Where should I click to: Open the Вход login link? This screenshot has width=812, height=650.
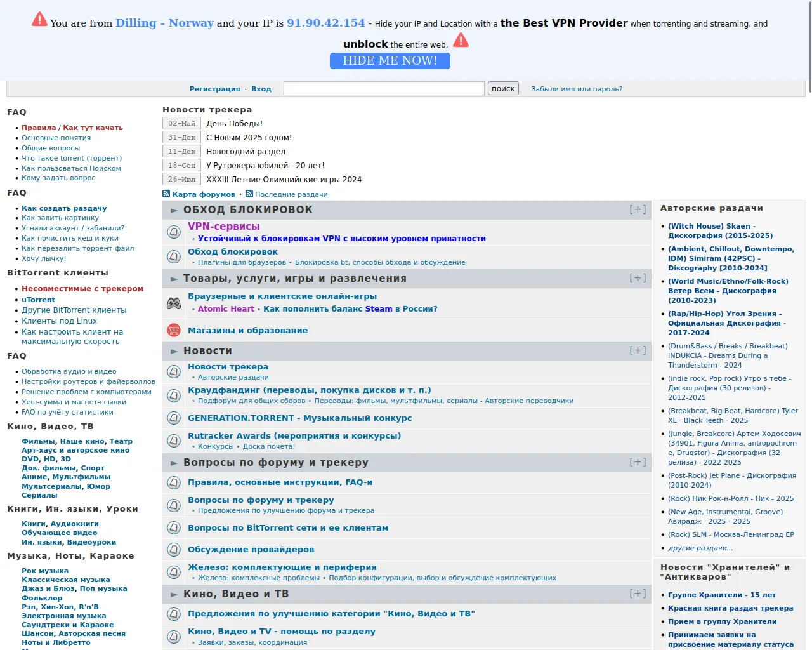tap(261, 89)
